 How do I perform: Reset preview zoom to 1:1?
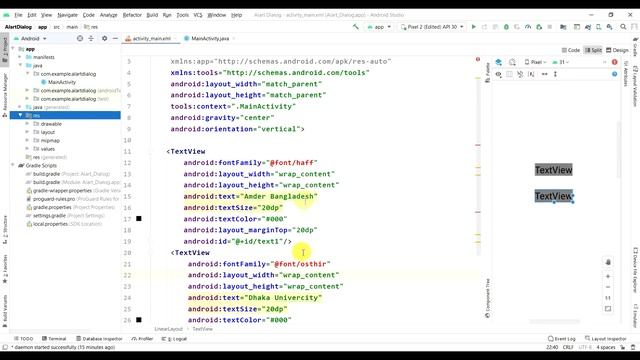608,298
